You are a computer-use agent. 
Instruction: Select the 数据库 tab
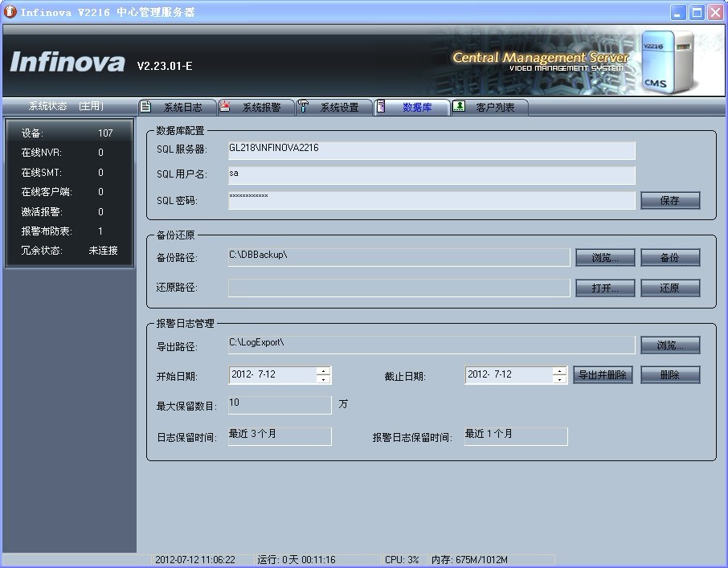coord(412,107)
